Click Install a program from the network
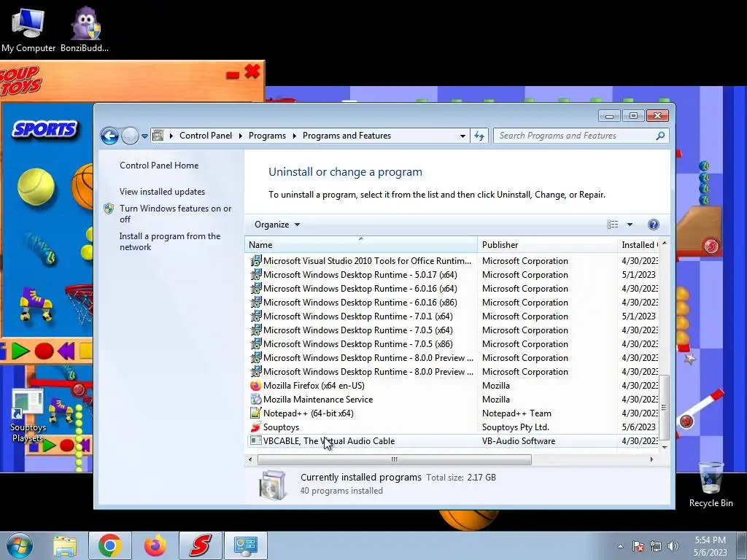747x560 pixels. coord(170,241)
